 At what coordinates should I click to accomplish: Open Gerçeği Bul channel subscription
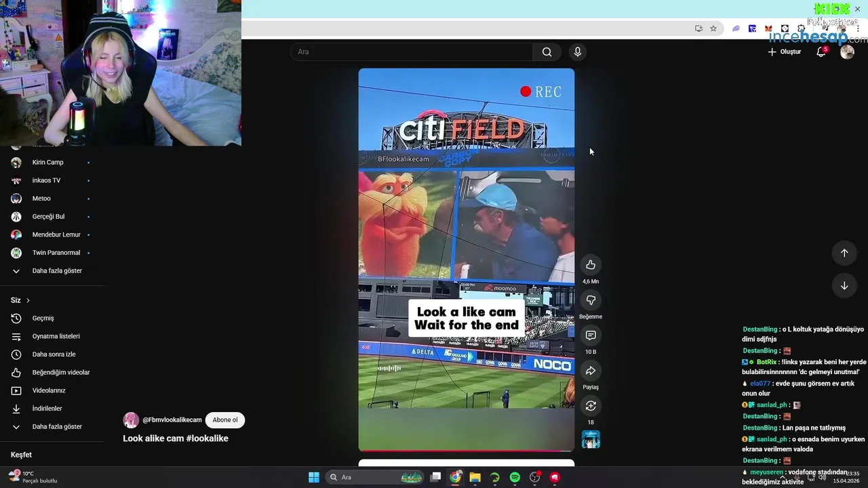(51, 217)
